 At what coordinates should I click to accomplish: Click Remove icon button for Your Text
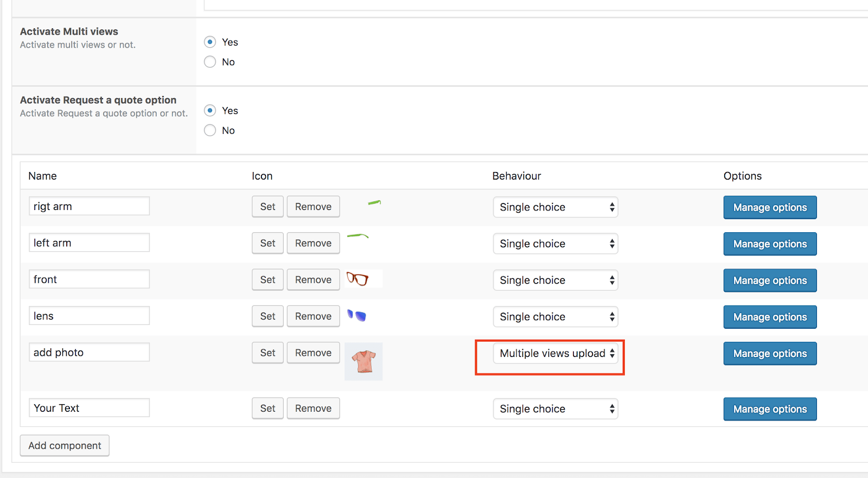tap(313, 409)
